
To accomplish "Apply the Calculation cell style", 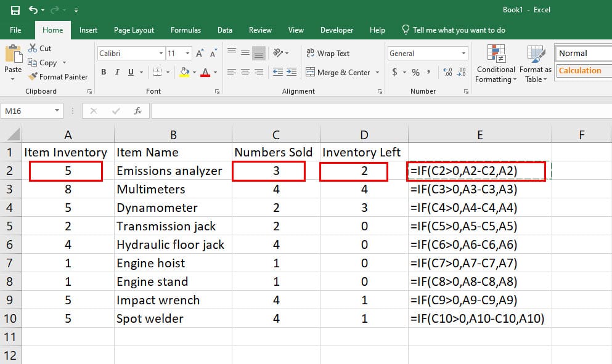I will point(584,71).
